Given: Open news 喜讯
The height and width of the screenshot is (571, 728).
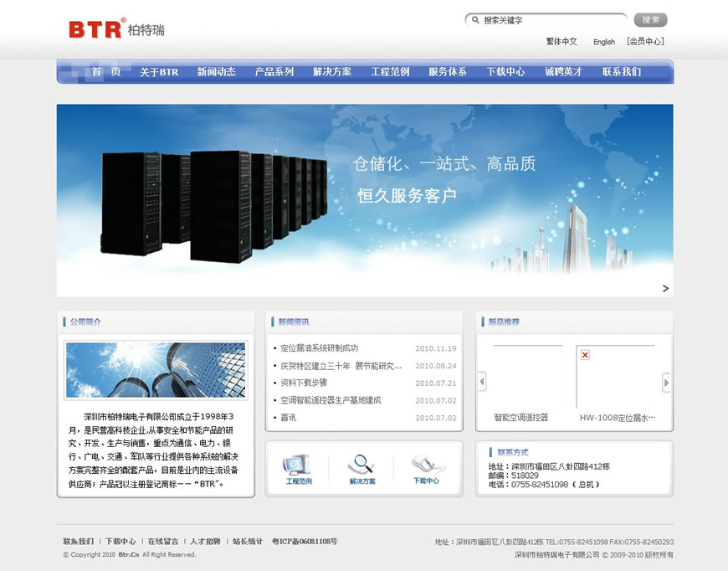Looking at the screenshot, I should (x=288, y=417).
